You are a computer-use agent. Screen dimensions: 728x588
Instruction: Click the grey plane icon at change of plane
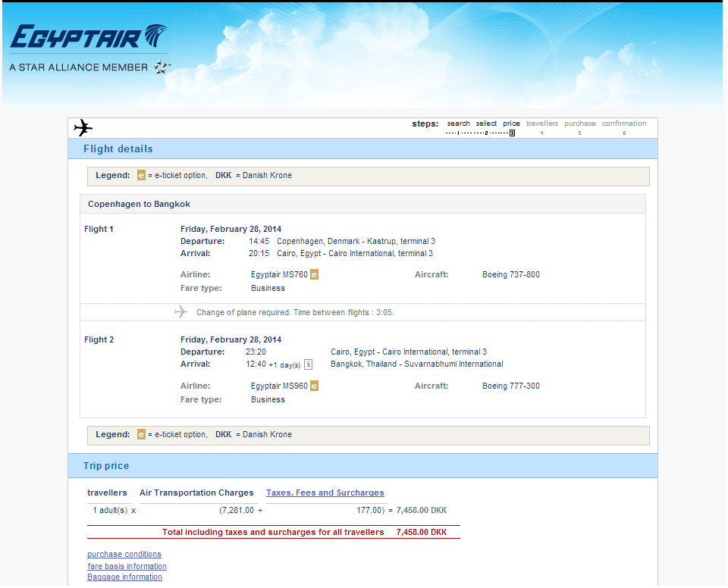[180, 312]
